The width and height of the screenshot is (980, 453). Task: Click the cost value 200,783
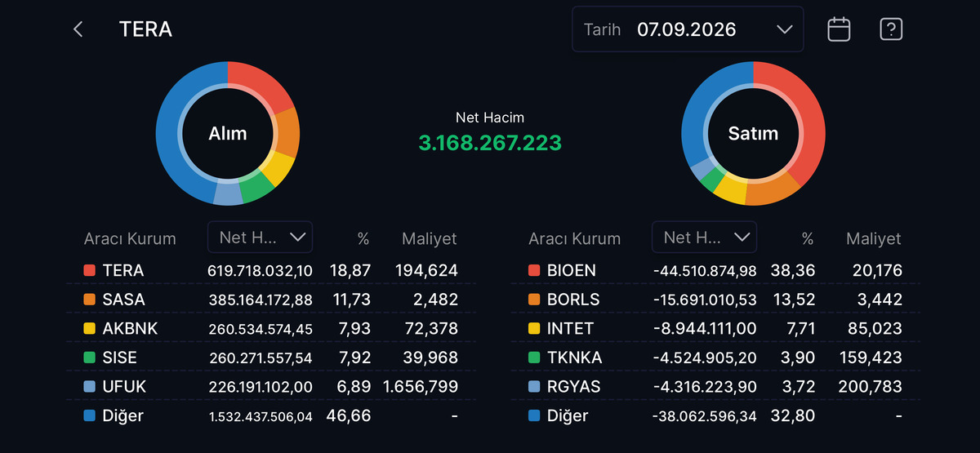[871, 387]
